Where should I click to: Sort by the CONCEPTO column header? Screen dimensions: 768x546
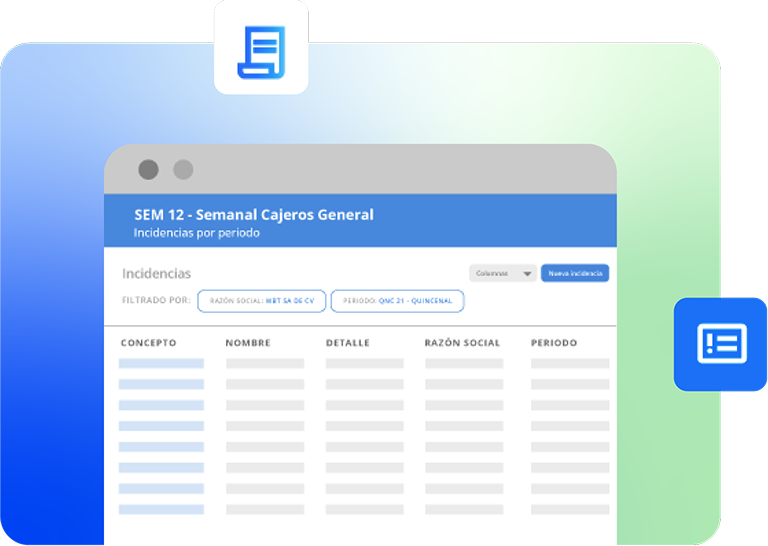(148, 343)
